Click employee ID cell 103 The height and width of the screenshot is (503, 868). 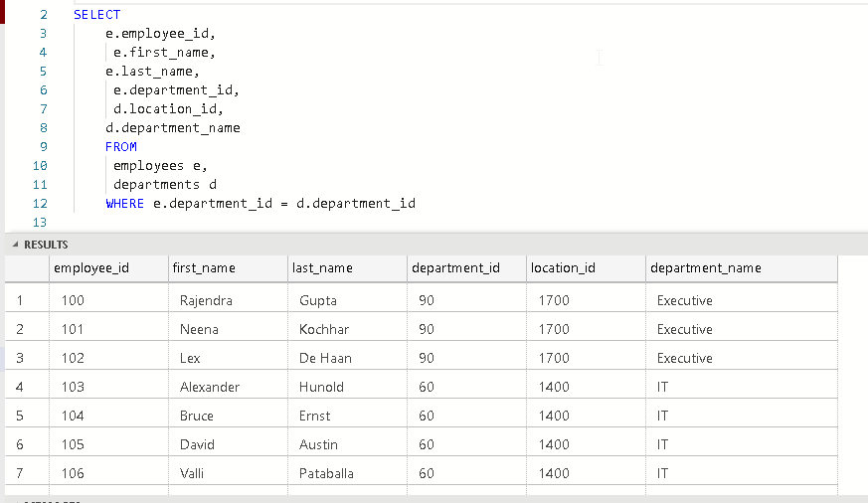(73, 387)
